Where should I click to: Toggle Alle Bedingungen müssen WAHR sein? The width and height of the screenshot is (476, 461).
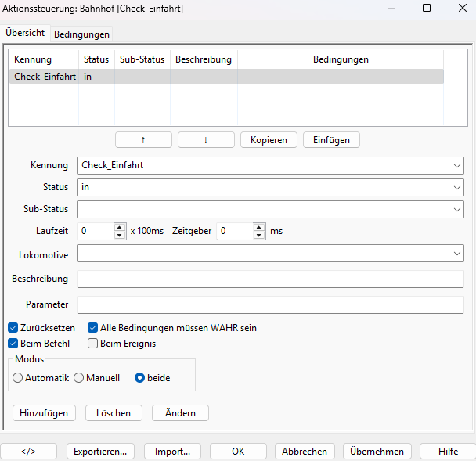(x=93, y=328)
